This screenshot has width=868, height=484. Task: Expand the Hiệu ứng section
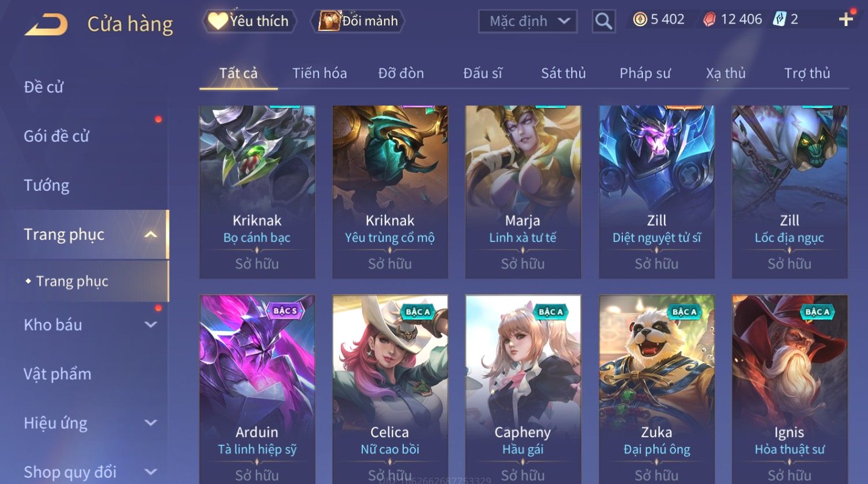coord(151,423)
